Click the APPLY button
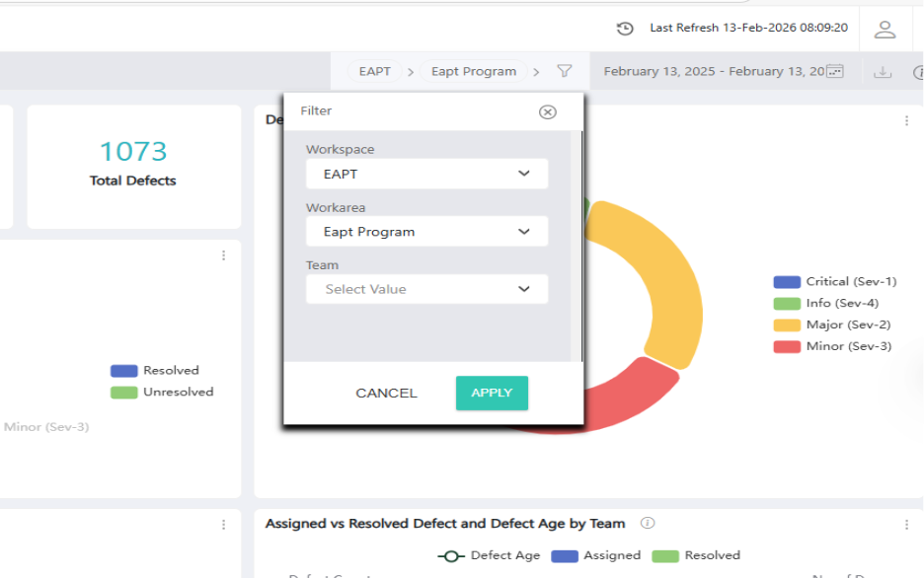Viewport: 924px width, 578px height. (492, 393)
